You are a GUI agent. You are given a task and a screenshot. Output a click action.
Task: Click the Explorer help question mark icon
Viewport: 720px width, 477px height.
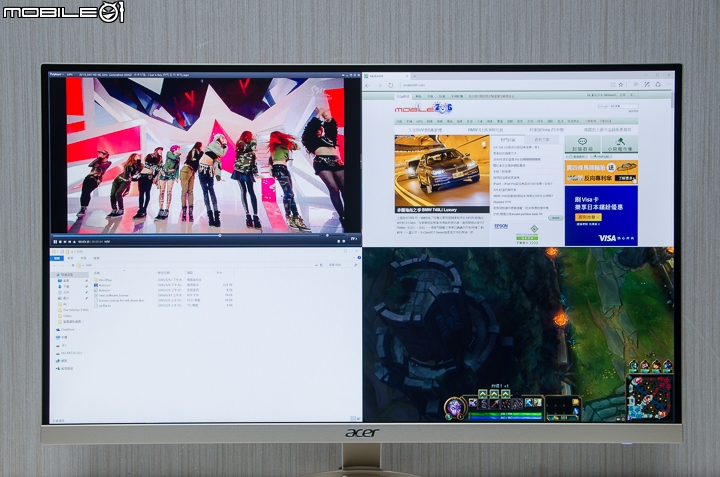tap(359, 258)
